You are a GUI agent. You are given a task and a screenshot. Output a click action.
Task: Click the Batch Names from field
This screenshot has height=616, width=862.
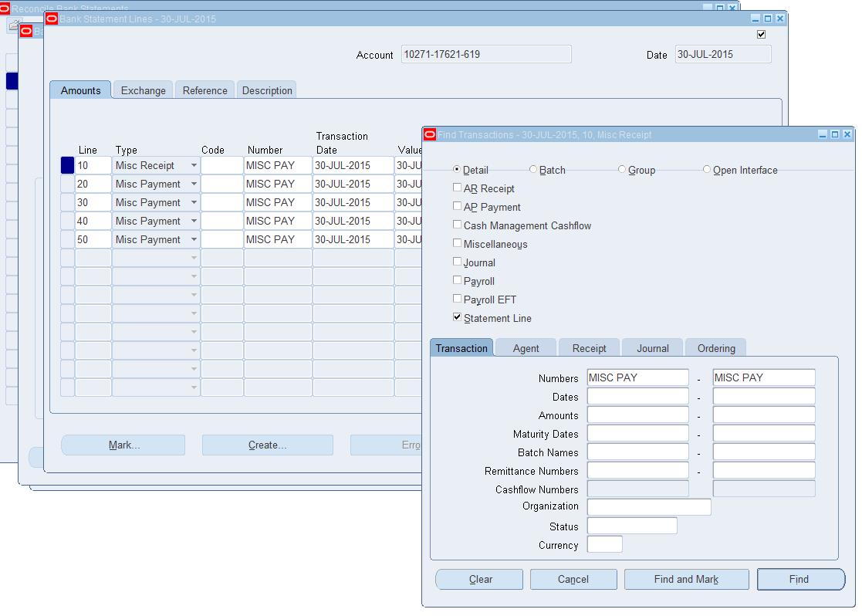pyautogui.click(x=637, y=452)
